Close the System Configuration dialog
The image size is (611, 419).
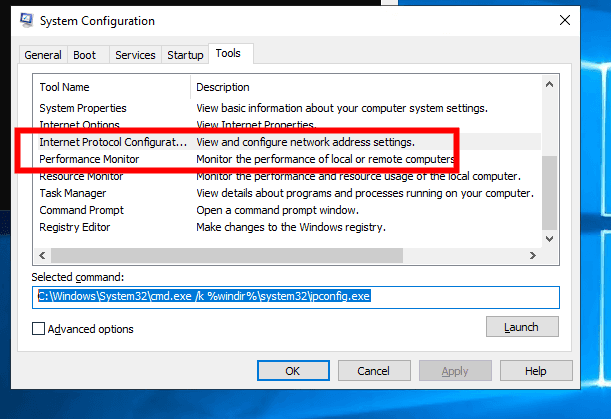click(566, 18)
